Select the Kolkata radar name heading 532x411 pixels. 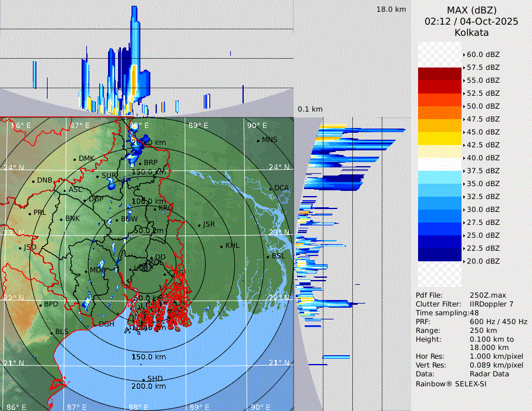472,32
